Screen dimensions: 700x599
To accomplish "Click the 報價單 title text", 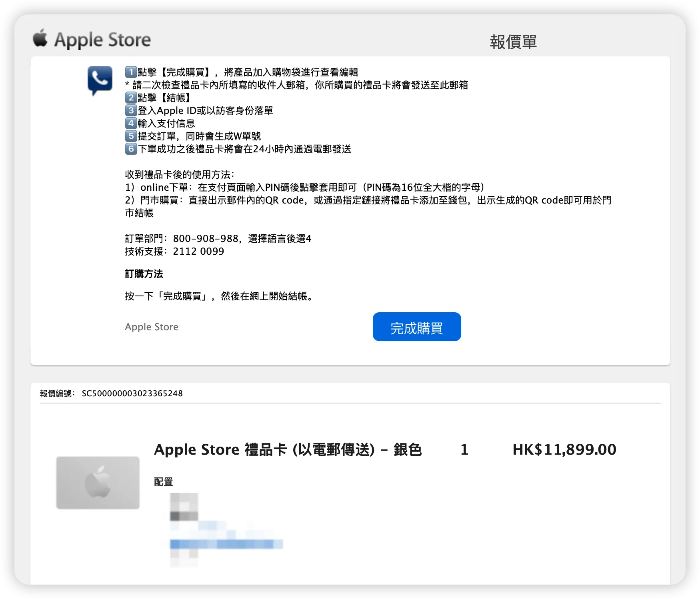I will pos(513,42).
